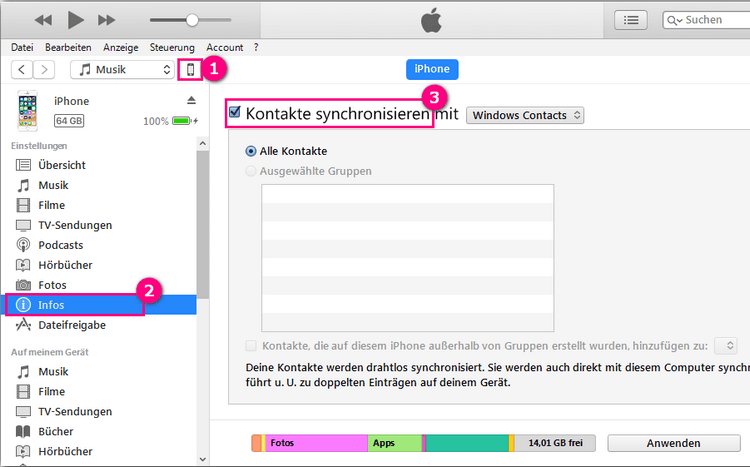The height and width of the screenshot is (467, 750).
Task: Click the blue iPhone tab button
Action: pos(432,69)
